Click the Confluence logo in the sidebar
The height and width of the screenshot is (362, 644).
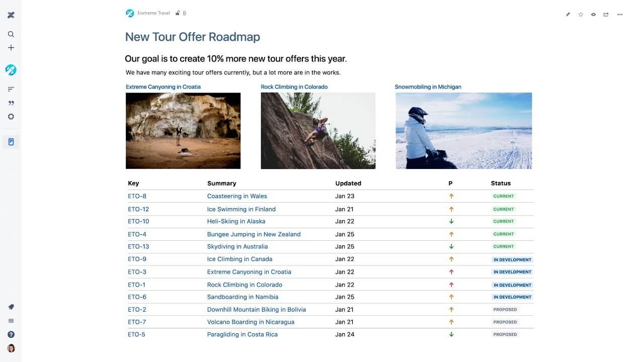point(11,15)
